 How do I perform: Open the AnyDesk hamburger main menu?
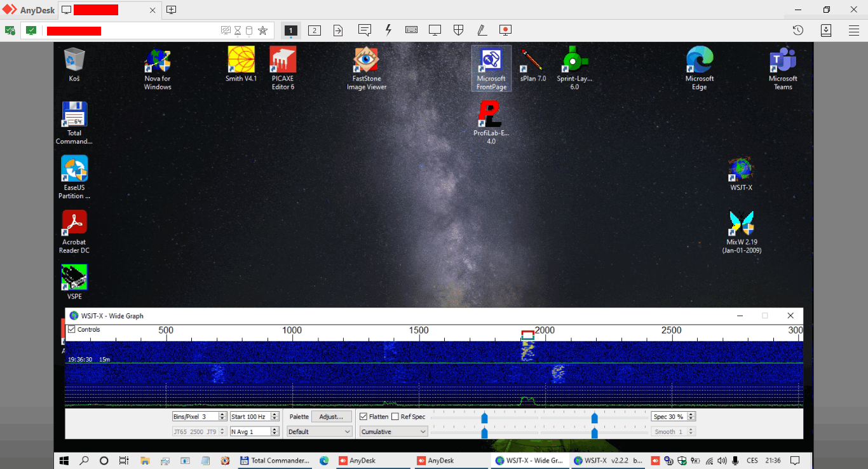click(x=854, y=30)
